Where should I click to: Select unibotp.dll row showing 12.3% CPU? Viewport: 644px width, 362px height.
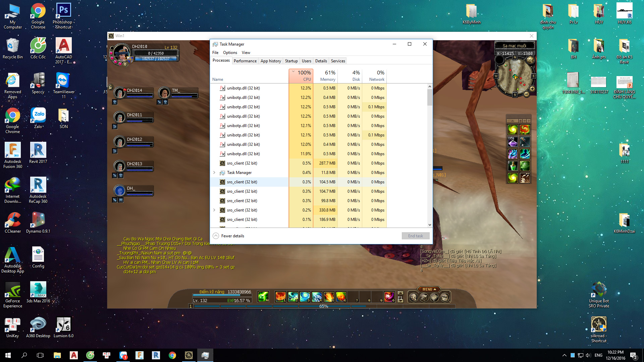coord(299,88)
